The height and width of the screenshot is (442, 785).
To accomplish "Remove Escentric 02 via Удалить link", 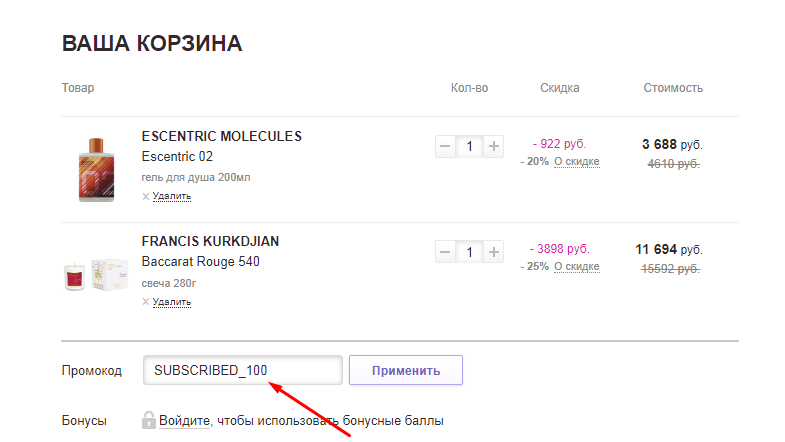I will (172, 196).
